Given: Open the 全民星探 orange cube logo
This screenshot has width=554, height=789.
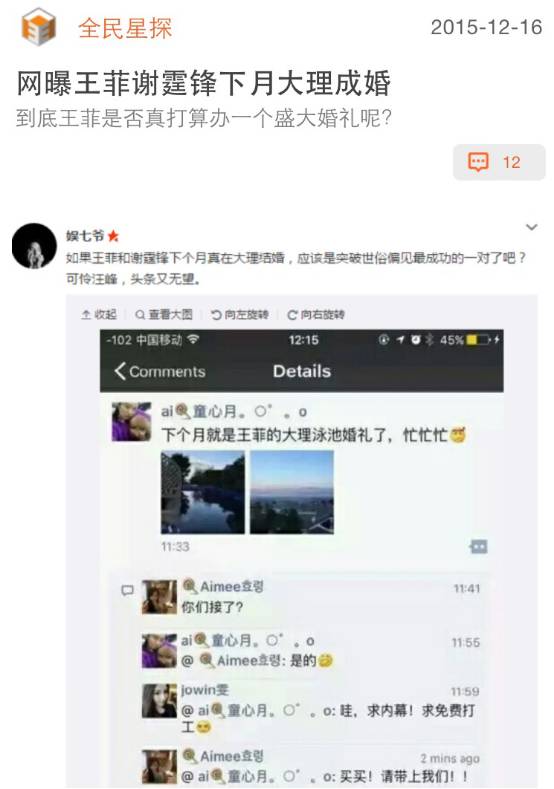Looking at the screenshot, I should [x=38, y=27].
